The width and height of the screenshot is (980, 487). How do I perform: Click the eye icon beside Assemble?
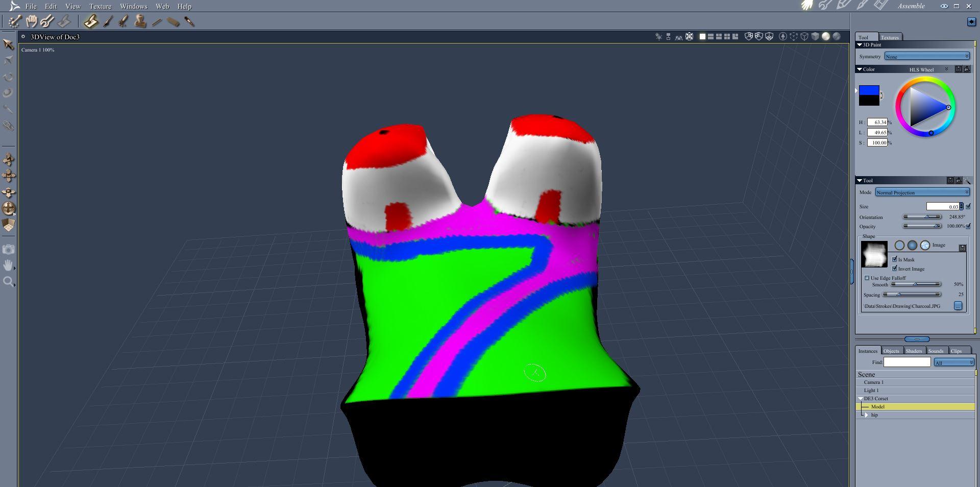[944, 6]
